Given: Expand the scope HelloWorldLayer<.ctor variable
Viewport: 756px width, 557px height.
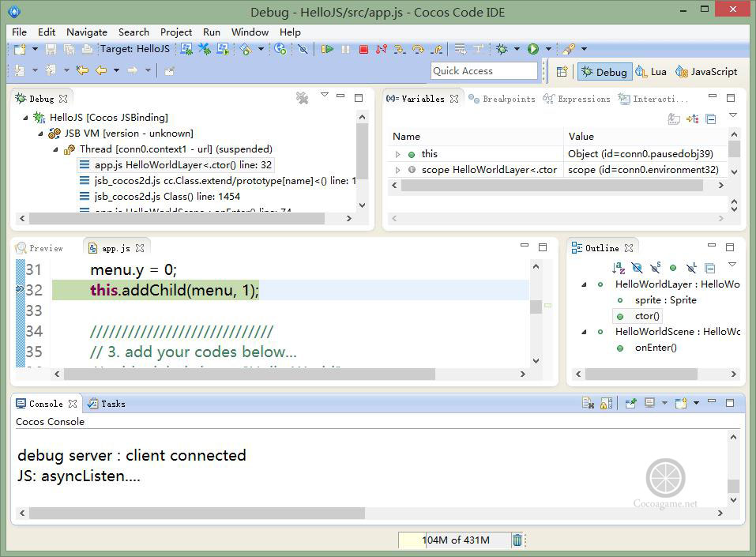Looking at the screenshot, I should (x=398, y=170).
